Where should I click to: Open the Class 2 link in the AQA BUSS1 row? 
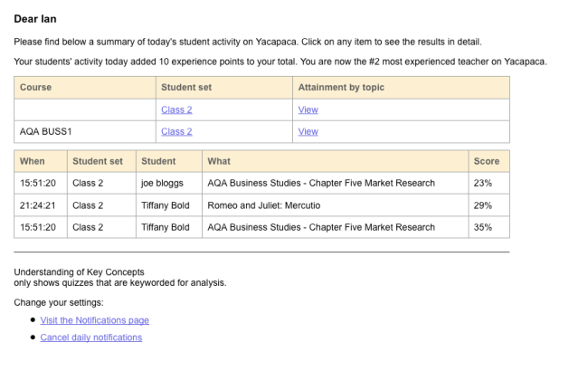click(176, 131)
